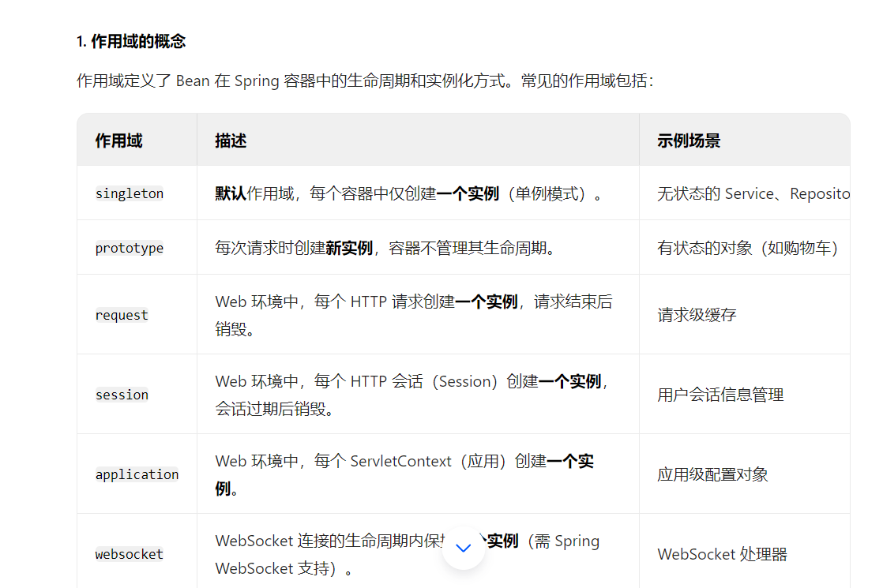Screen dimensions: 883x588
Task: Click the prototype description '每次请求时创建新实例'
Action: (x=387, y=248)
